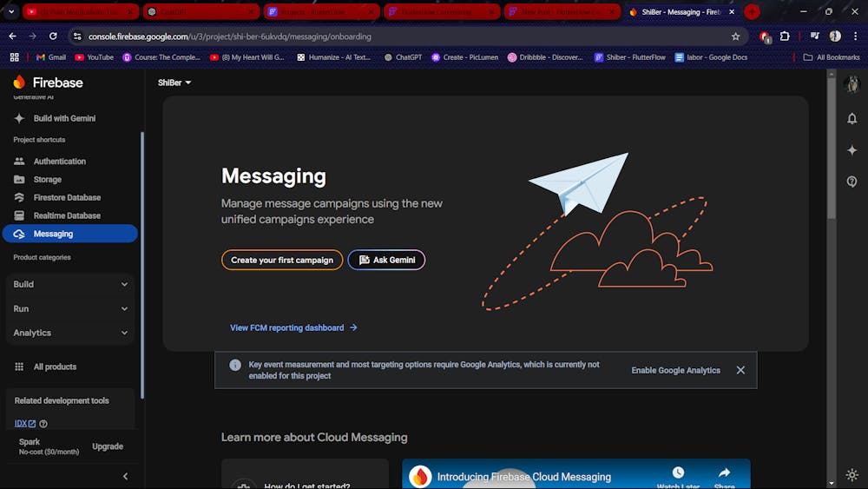Open Gemini sparkle icon in right rail
Screen dimensions: 868x489
point(852,150)
